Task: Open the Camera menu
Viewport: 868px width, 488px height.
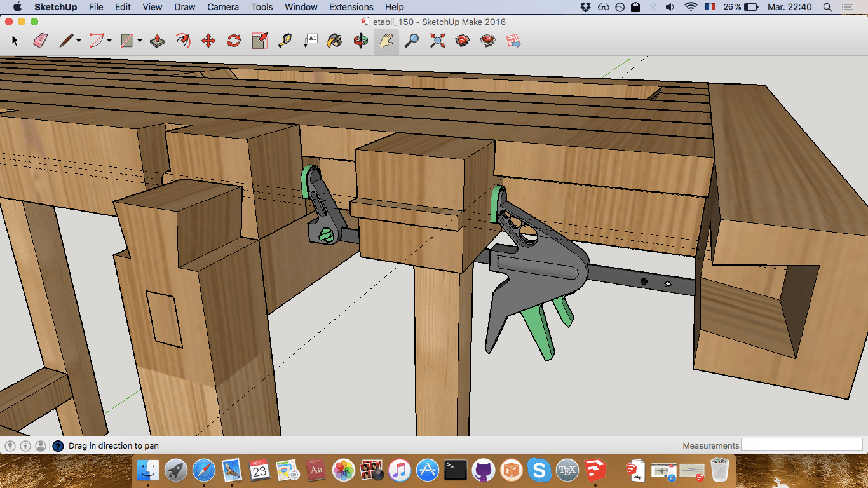Action: (x=223, y=7)
